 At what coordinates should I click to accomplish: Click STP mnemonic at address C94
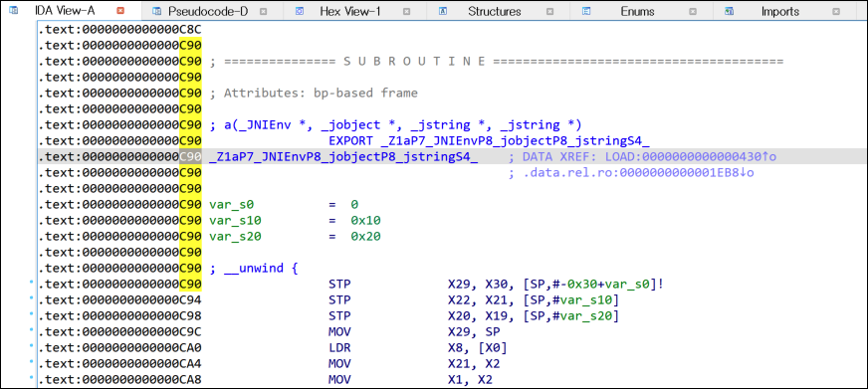(x=339, y=300)
